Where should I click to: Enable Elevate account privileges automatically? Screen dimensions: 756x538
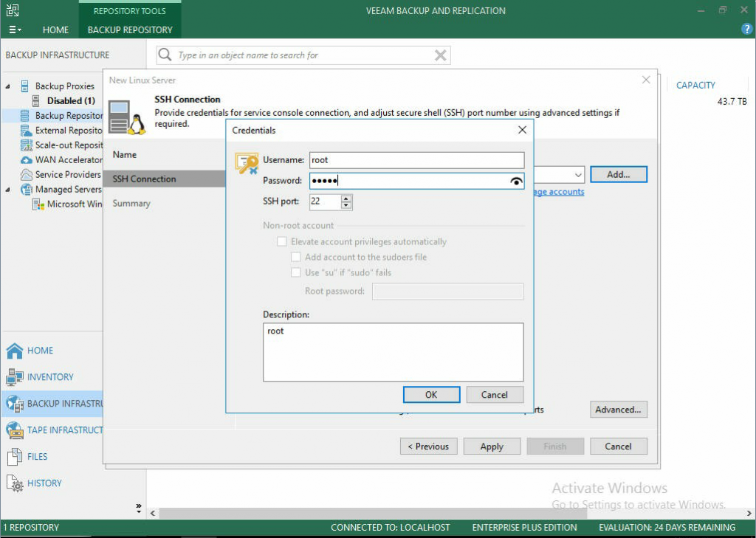tap(281, 241)
